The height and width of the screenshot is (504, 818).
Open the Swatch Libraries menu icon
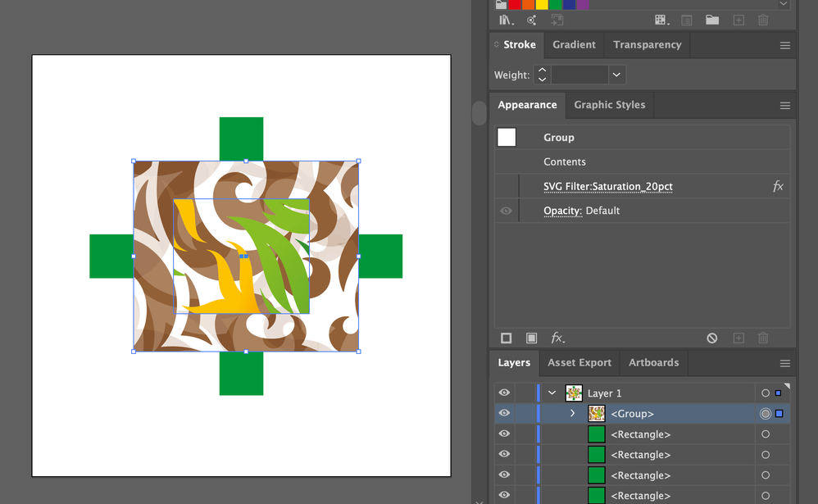(506, 20)
